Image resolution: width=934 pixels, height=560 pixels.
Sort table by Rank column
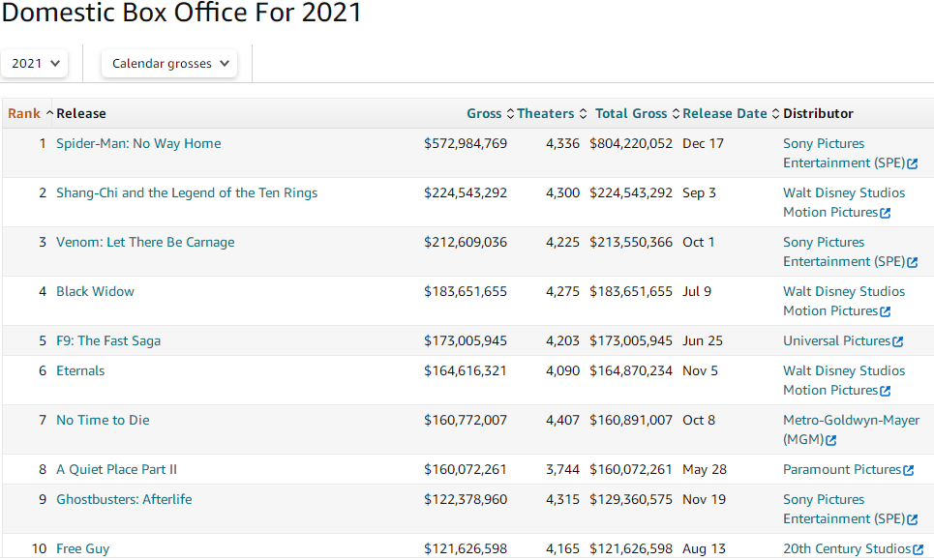tap(30, 114)
